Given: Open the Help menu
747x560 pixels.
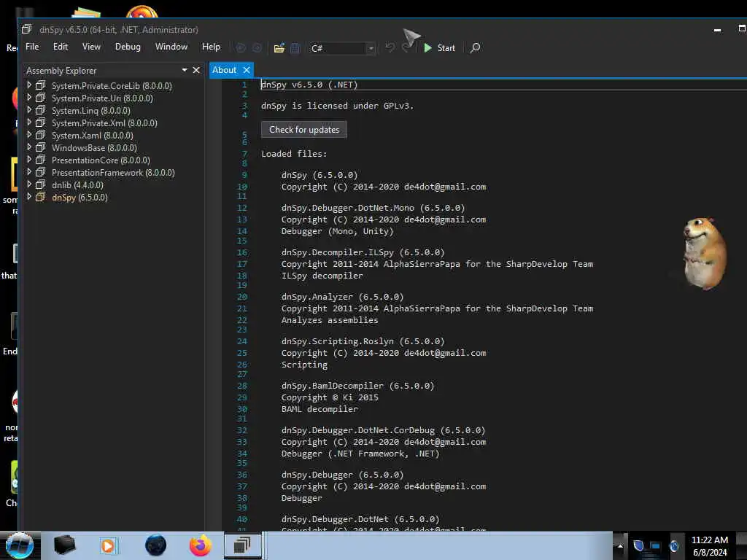Looking at the screenshot, I should 211,47.
